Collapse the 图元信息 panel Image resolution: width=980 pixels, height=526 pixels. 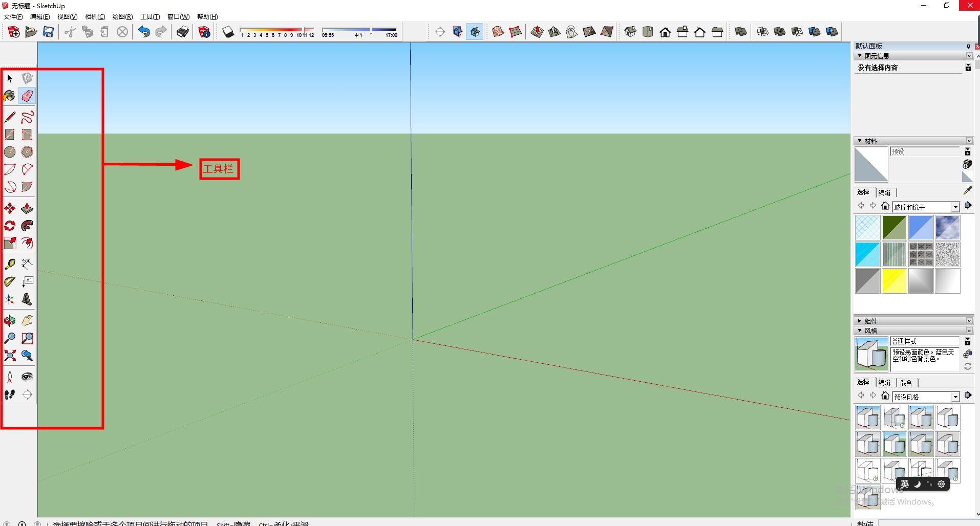click(860, 56)
